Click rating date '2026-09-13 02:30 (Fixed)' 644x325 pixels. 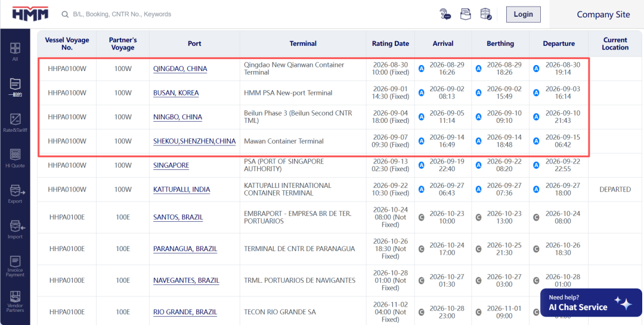pos(391,165)
